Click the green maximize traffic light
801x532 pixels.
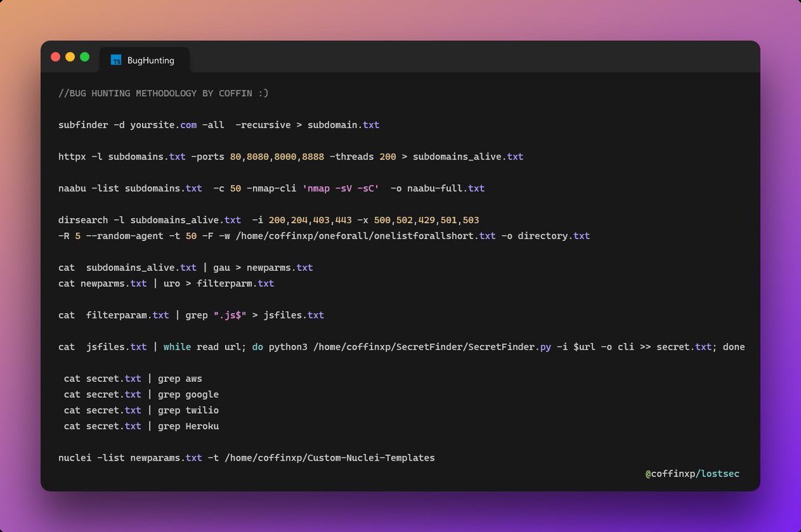pos(85,57)
